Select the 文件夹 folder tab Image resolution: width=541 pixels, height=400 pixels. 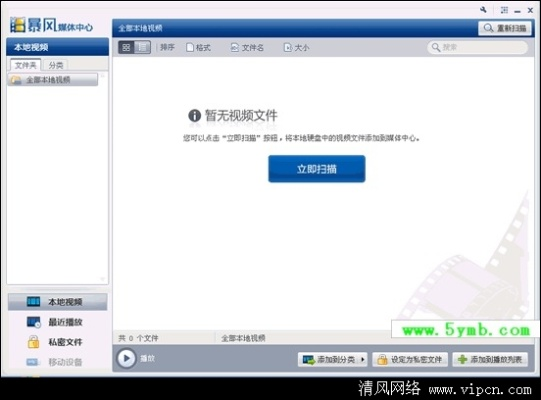pos(26,65)
